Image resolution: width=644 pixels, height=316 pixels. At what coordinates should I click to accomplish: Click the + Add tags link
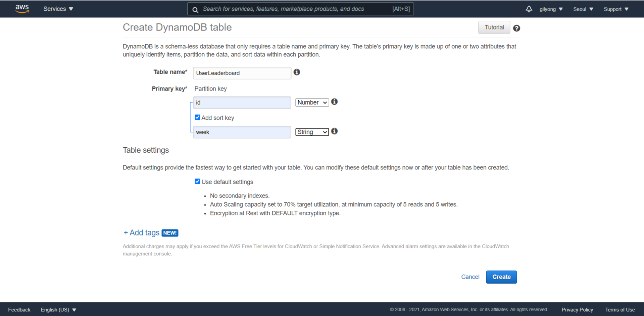tap(141, 232)
